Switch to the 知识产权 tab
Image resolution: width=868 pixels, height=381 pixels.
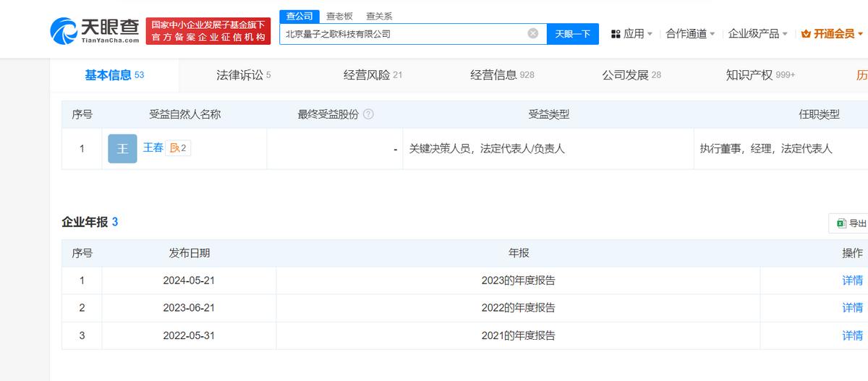click(760, 75)
